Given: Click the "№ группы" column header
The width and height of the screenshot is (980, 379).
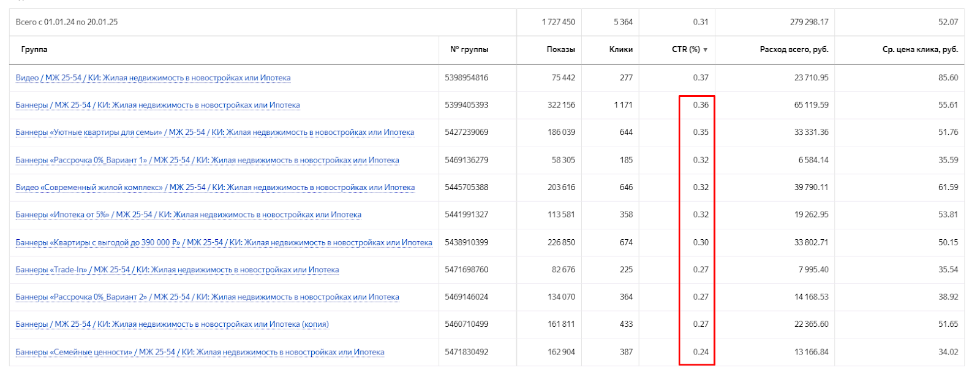Looking at the screenshot, I should click(x=469, y=50).
